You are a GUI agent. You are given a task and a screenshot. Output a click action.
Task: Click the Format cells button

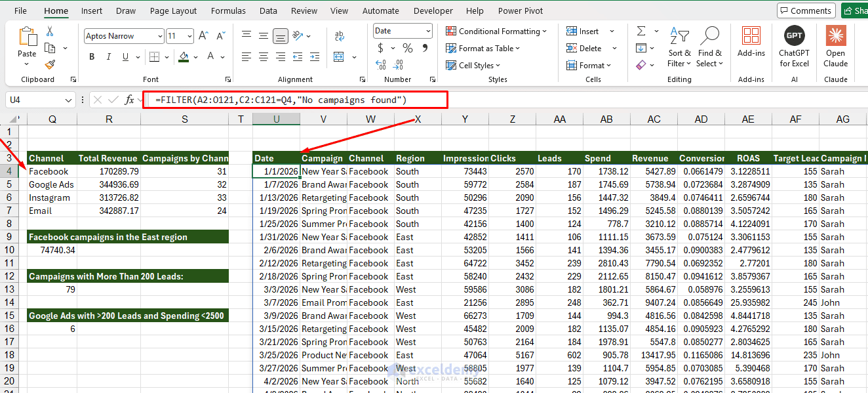click(x=588, y=65)
